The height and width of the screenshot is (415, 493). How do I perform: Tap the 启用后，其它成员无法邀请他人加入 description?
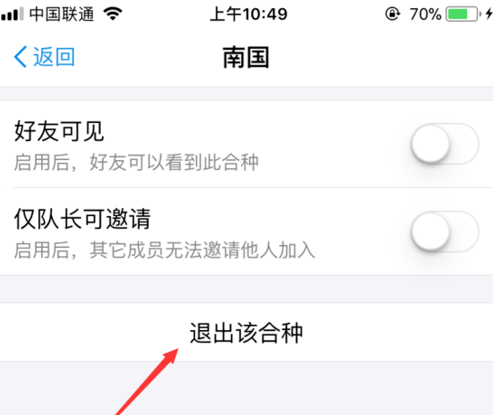point(164,250)
